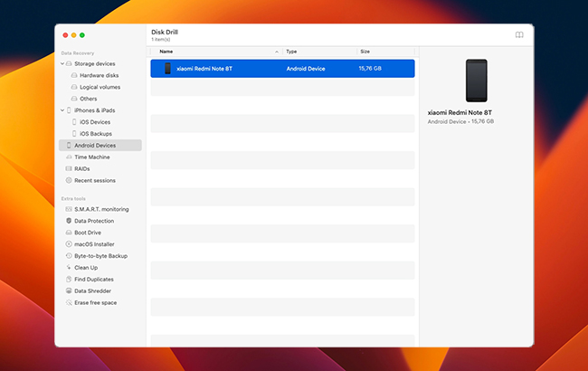Image resolution: width=588 pixels, height=371 pixels.
Task: Click the Boot Drive icon
Action: pos(69,233)
